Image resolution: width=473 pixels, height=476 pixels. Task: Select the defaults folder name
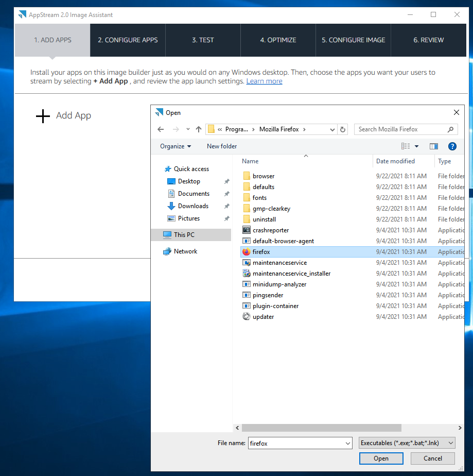(264, 187)
